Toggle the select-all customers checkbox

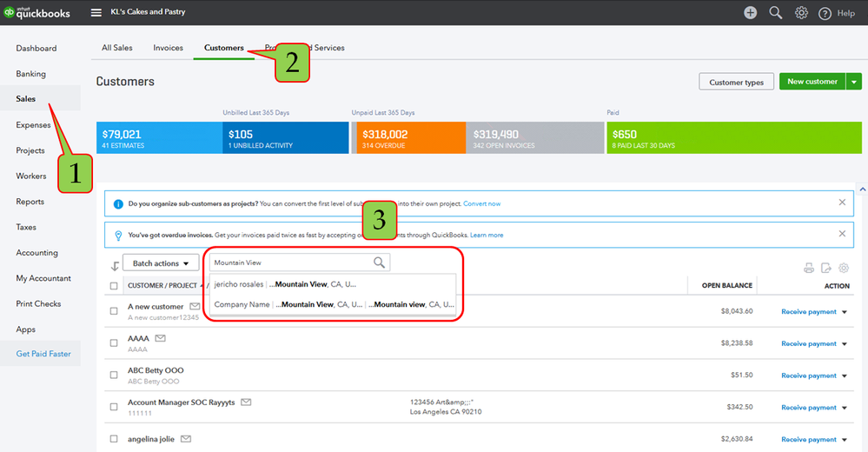click(x=114, y=286)
